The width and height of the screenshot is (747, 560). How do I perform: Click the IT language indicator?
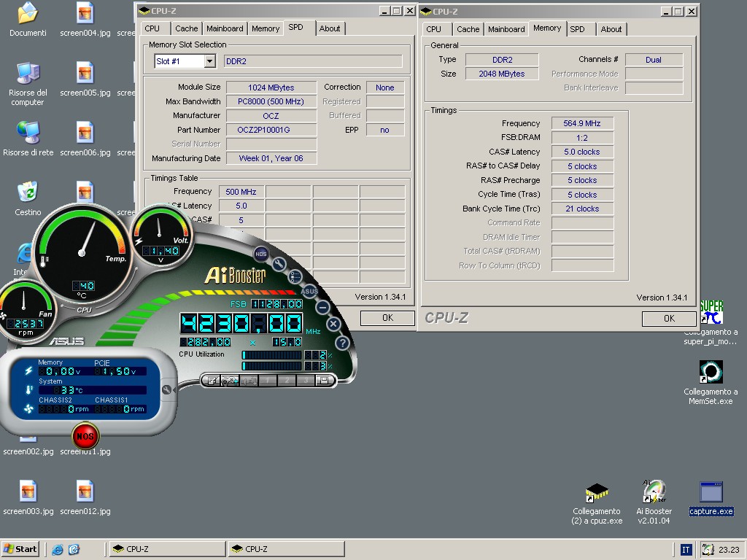686,550
